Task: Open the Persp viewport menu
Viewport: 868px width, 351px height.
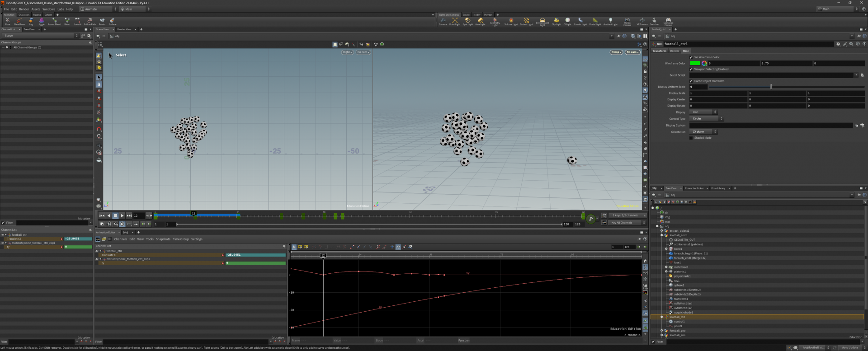Action: click(x=616, y=52)
